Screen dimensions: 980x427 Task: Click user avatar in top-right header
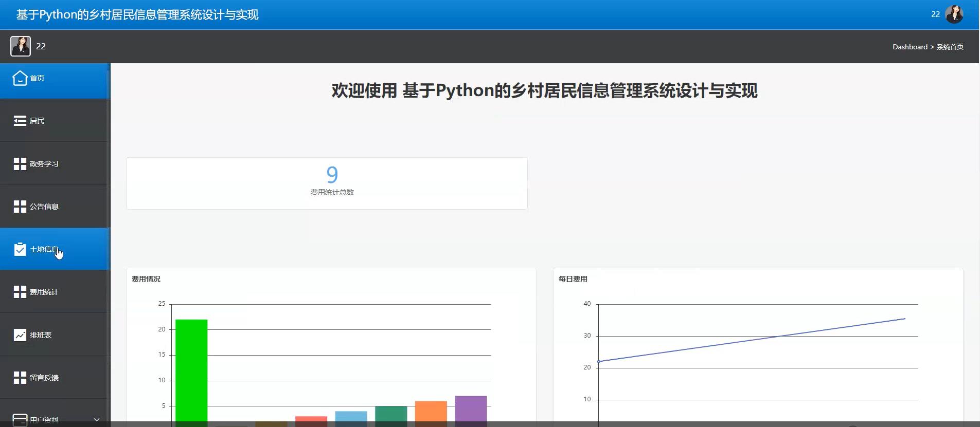[x=954, y=14]
